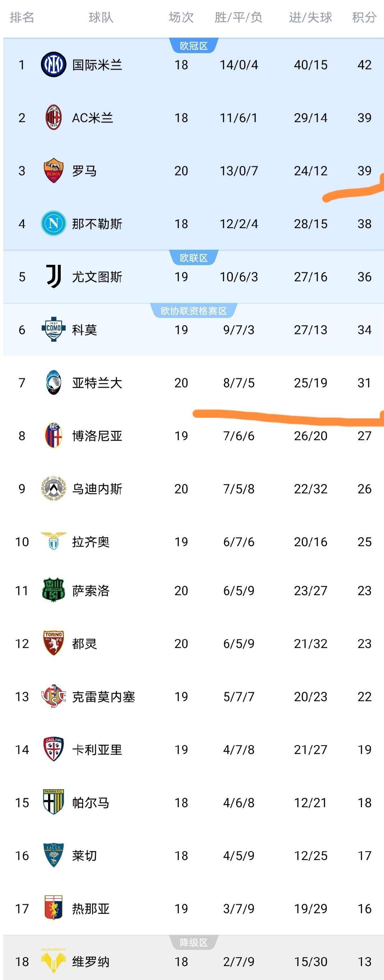Tap the Lazio eagle logo

click(x=53, y=541)
